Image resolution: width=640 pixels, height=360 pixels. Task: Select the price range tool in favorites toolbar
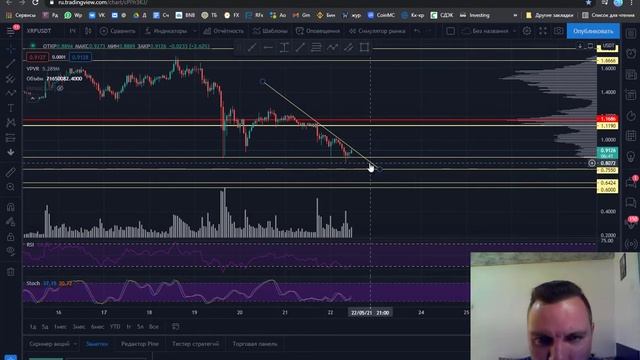[284, 48]
